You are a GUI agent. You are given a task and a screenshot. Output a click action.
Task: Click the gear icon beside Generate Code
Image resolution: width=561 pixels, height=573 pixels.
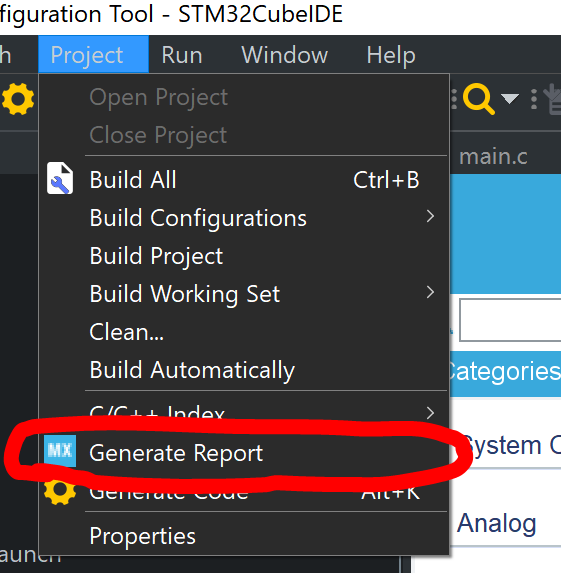[x=60, y=491]
